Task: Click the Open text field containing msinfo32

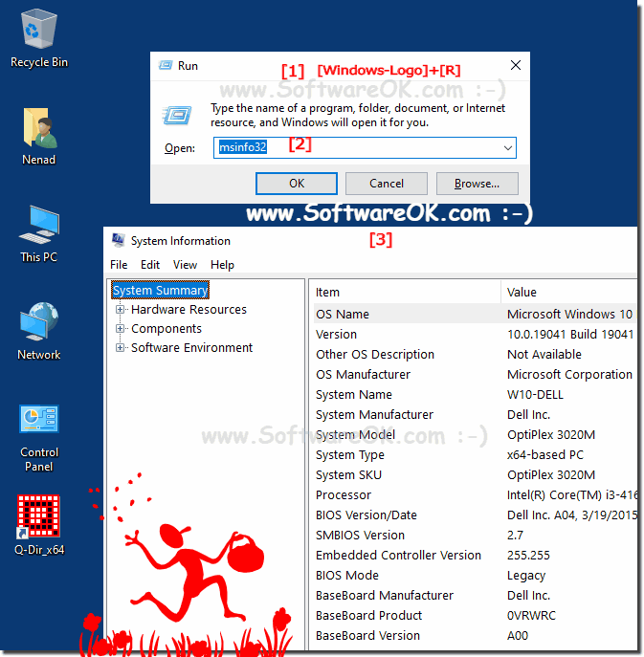Action: point(365,148)
